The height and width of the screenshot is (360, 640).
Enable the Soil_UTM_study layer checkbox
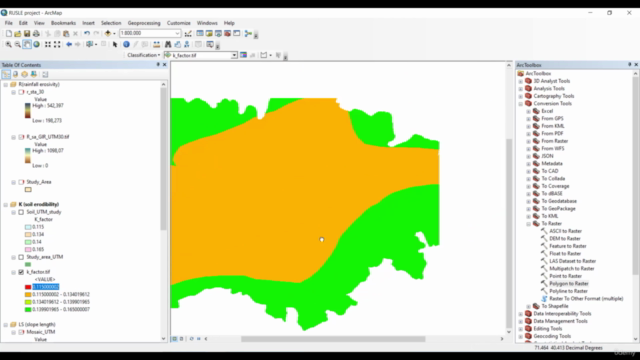[21, 212]
